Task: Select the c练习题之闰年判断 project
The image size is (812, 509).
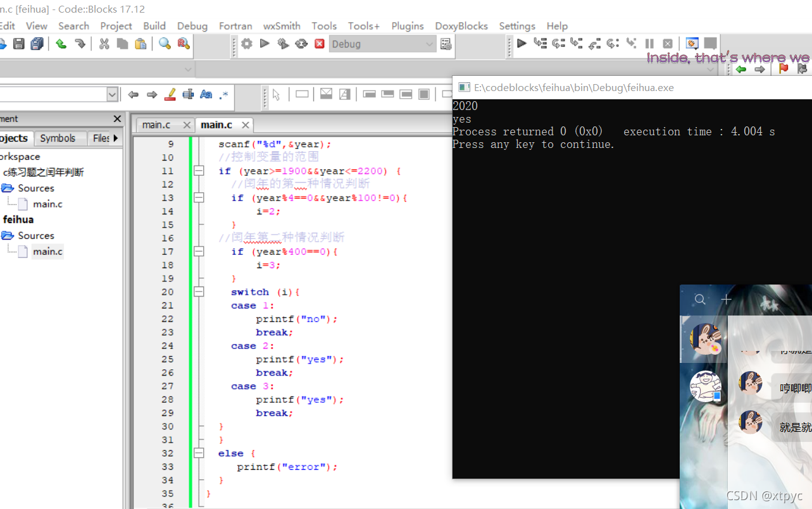Action: (x=43, y=172)
